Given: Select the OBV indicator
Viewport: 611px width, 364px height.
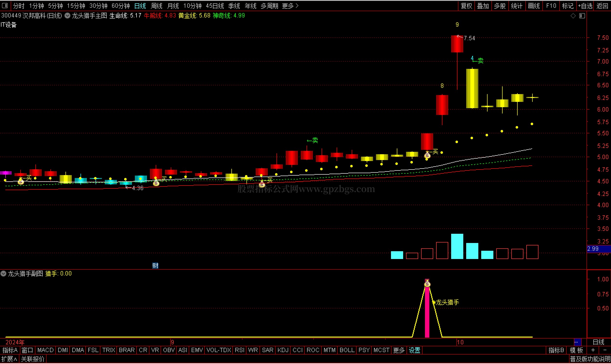Looking at the screenshot, I should pos(169,350).
